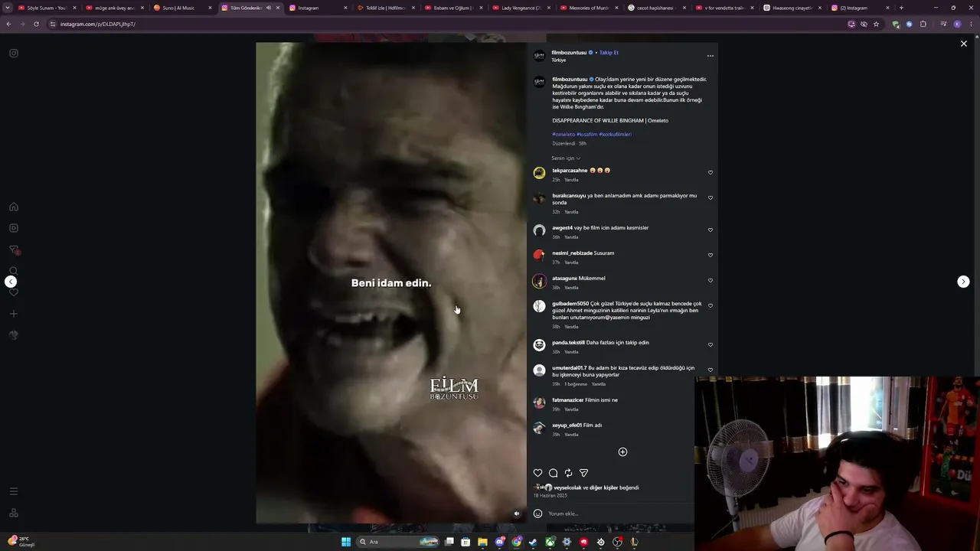Mute the tab audio on Tüm Gönderiler tab
980x551 pixels.
(x=268, y=8)
